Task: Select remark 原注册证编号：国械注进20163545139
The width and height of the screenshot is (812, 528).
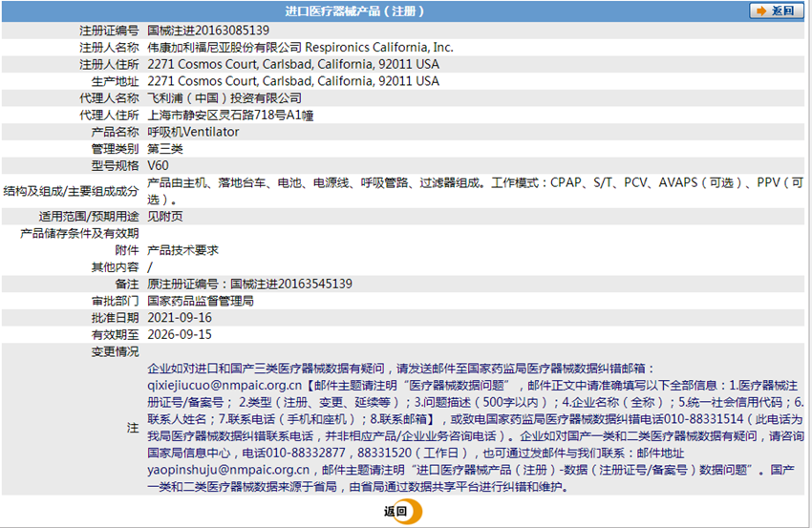Action: point(249,285)
